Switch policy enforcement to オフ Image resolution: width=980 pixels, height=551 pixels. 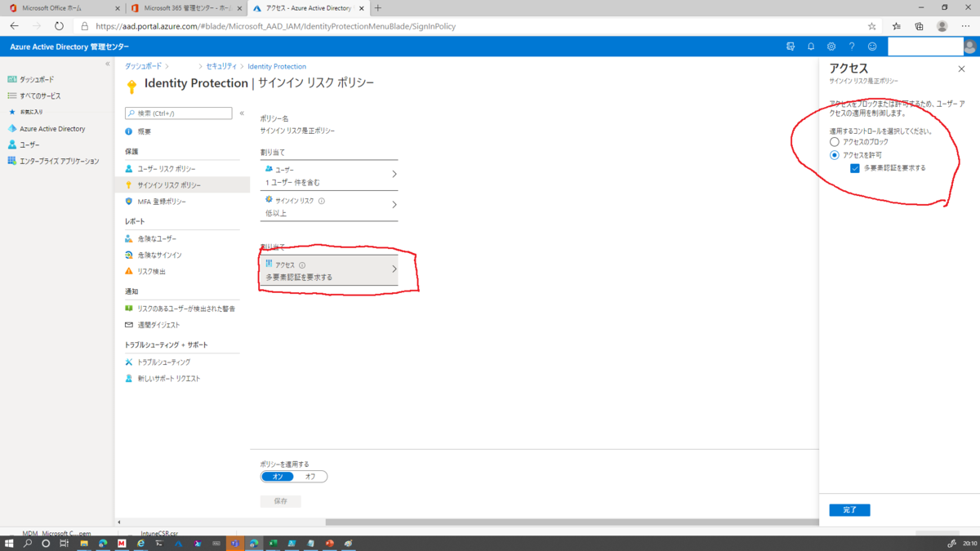(x=310, y=477)
